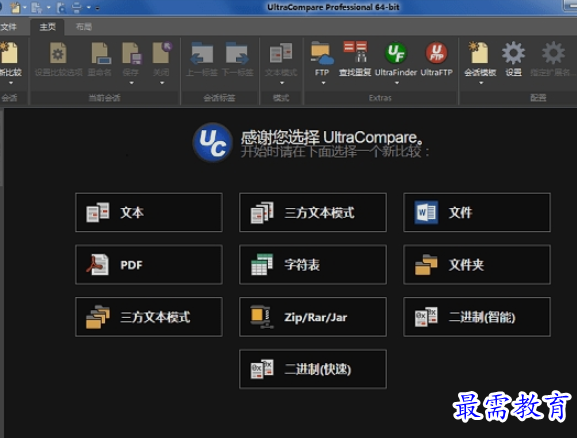Start a 二进制(智能) smart binary comparison
The image size is (577, 438).
click(477, 317)
